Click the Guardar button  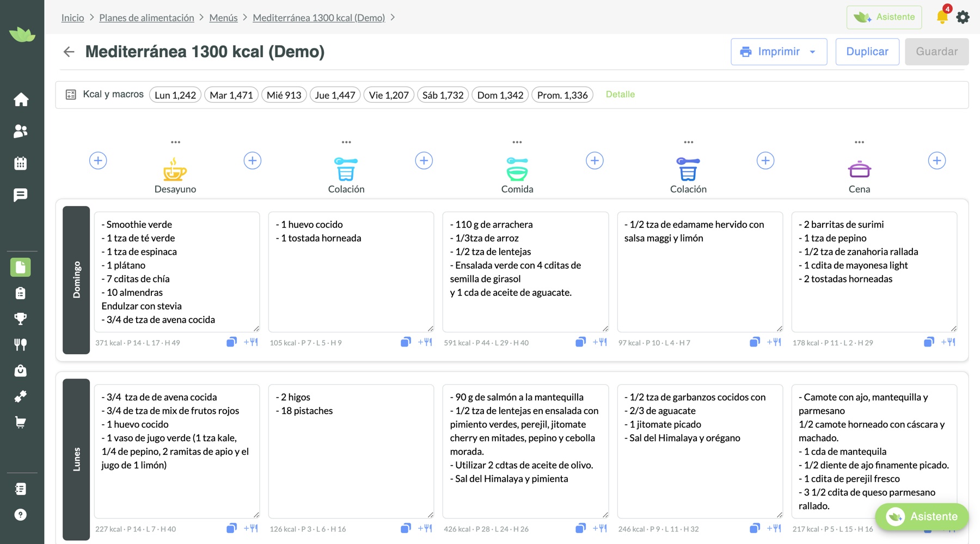(x=936, y=52)
